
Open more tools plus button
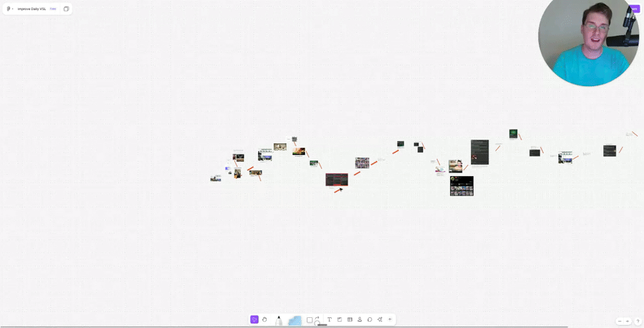(390, 319)
